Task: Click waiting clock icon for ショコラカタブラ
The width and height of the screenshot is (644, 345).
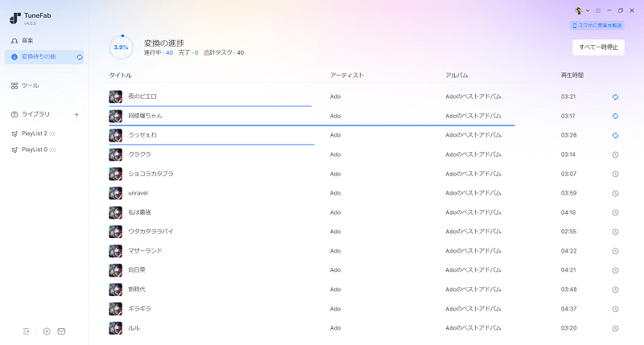Action: (x=615, y=174)
